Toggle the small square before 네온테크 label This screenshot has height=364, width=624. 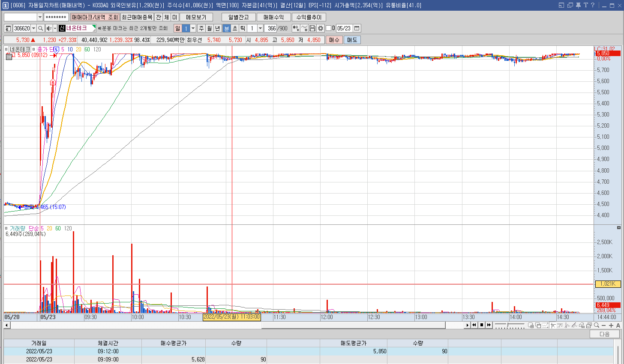(x=6, y=49)
